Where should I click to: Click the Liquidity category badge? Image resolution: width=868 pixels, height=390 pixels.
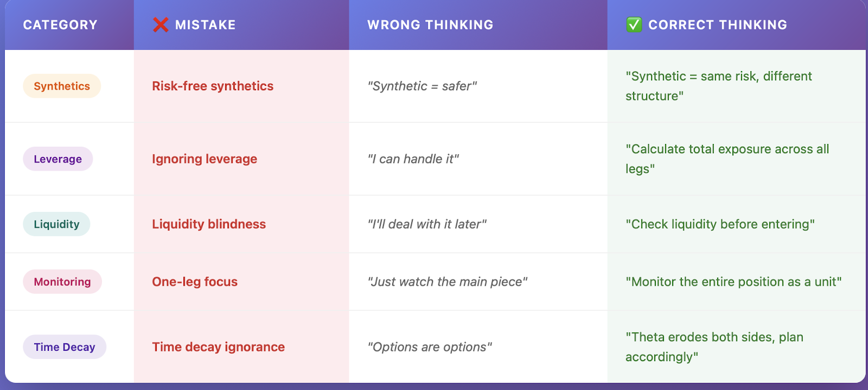[56, 224]
